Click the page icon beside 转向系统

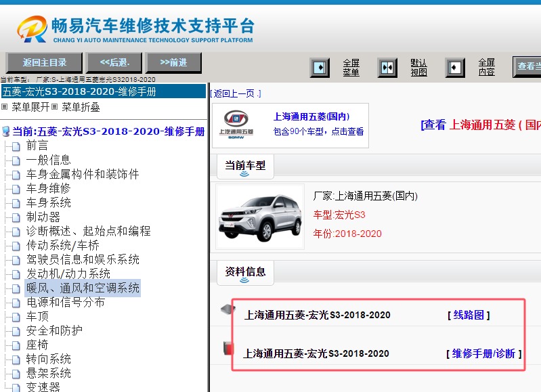click(x=16, y=360)
